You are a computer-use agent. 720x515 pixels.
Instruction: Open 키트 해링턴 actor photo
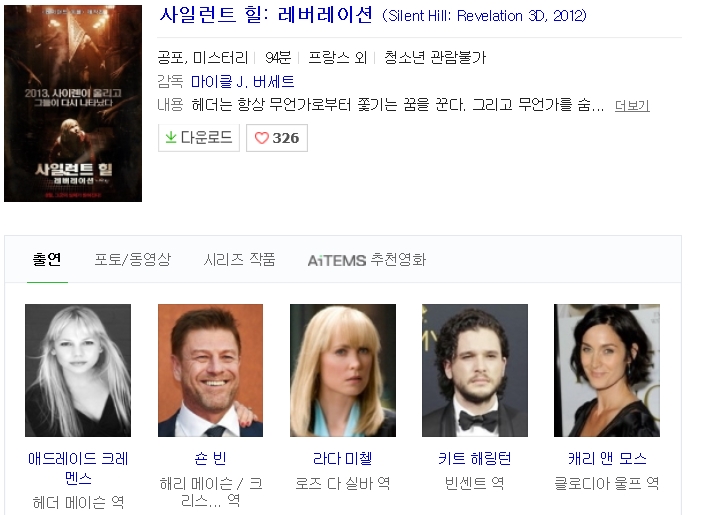(475, 370)
